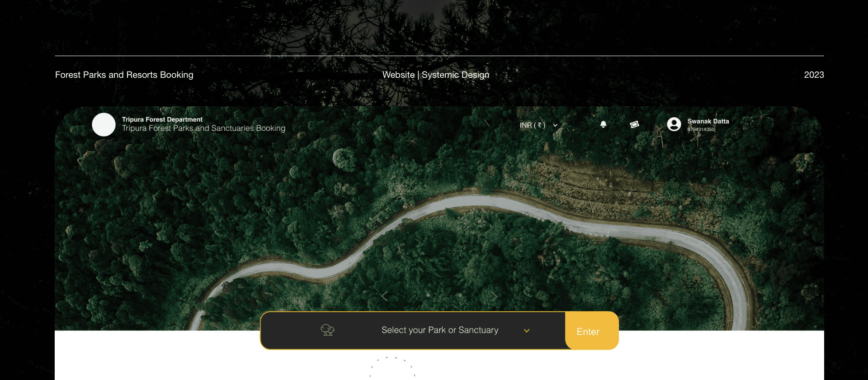Image resolution: width=868 pixels, height=380 pixels.
Task: Select the first carousel dot indicator
Action: (x=428, y=295)
